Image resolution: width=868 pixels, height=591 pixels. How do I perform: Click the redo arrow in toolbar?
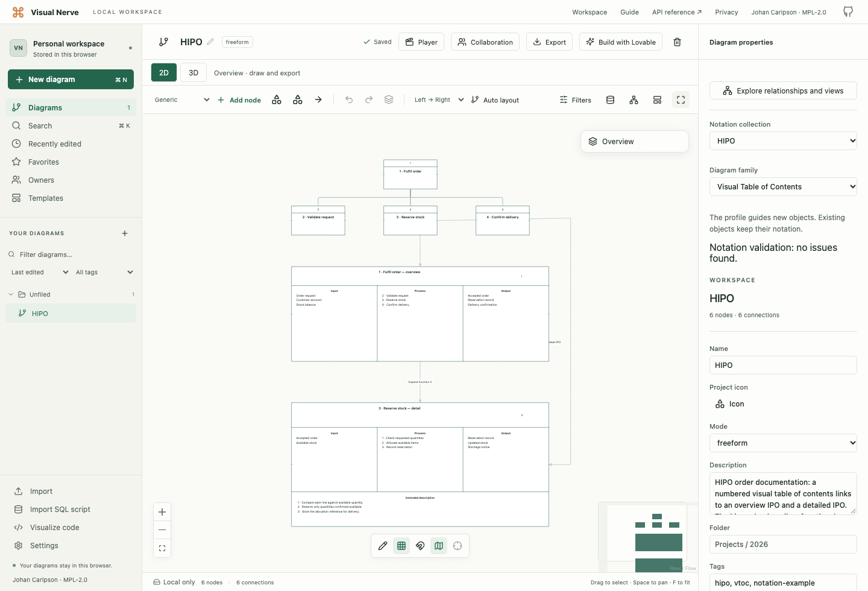click(369, 100)
